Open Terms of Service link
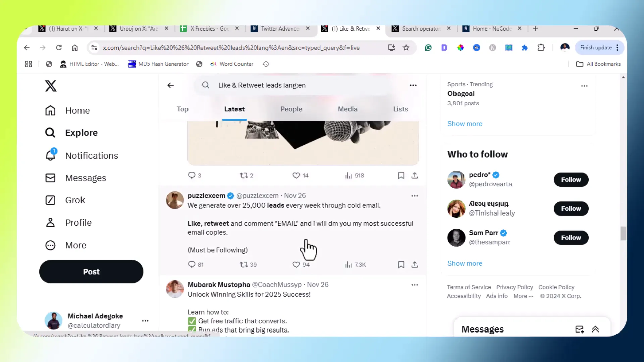 [469, 287]
